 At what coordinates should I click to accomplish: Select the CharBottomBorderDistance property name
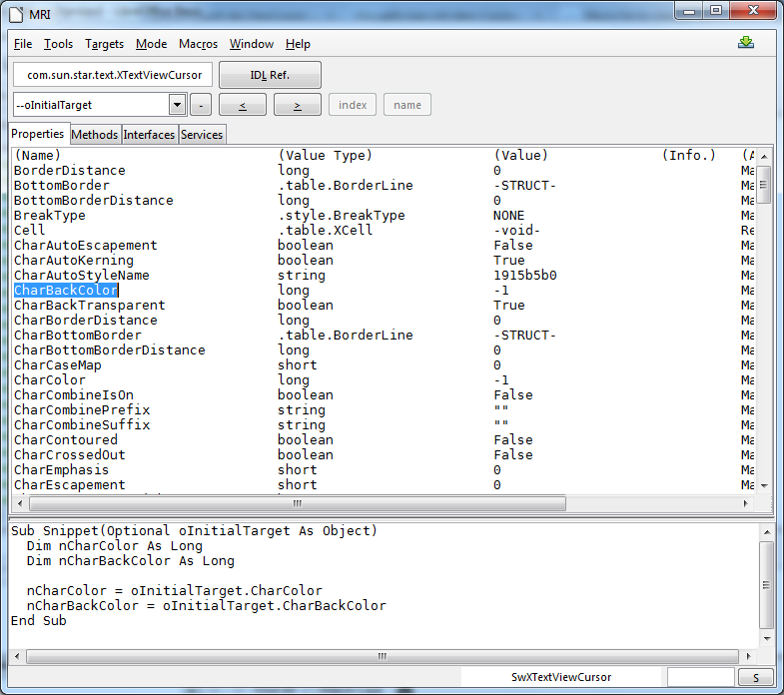pyautogui.click(x=110, y=350)
